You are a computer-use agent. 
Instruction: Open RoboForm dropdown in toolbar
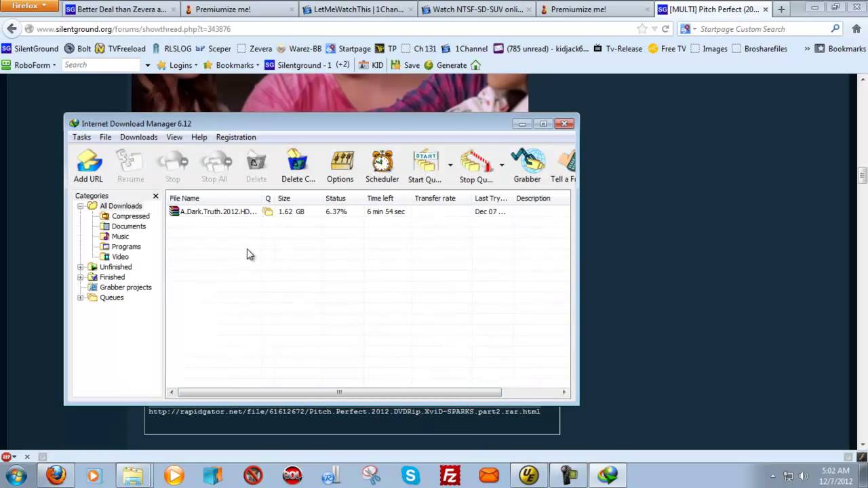[x=28, y=65]
